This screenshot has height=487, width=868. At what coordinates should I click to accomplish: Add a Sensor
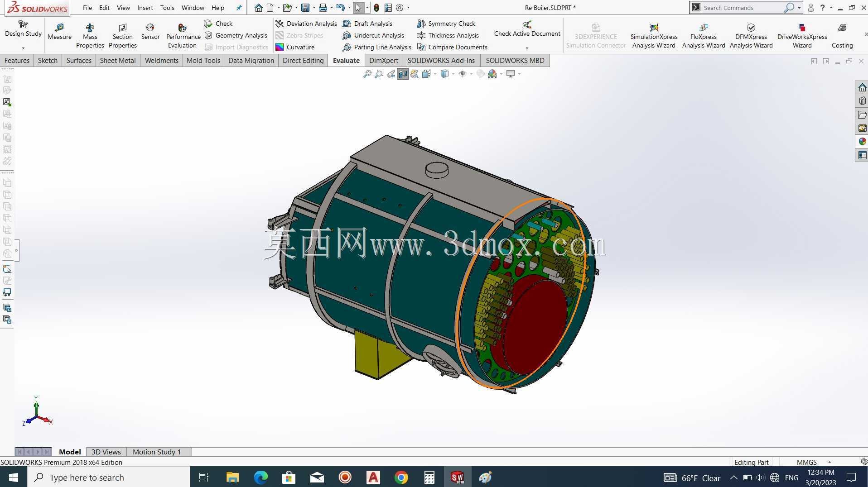pos(150,32)
